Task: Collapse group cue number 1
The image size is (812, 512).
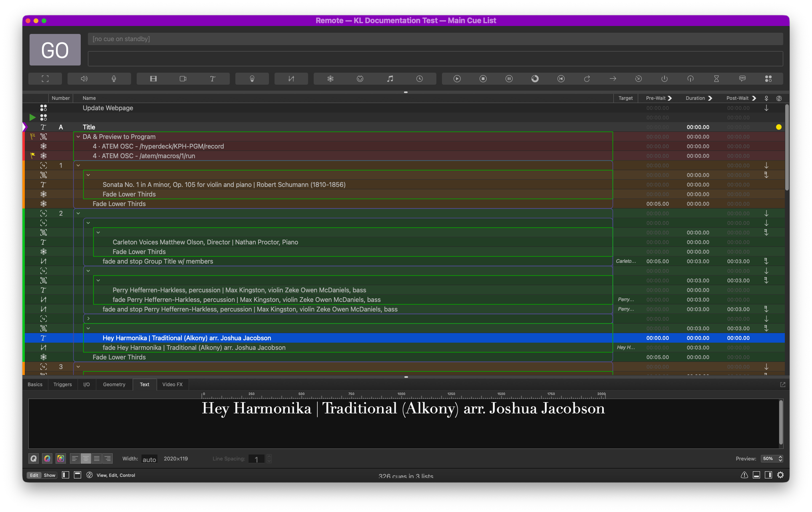Action: coord(78,165)
